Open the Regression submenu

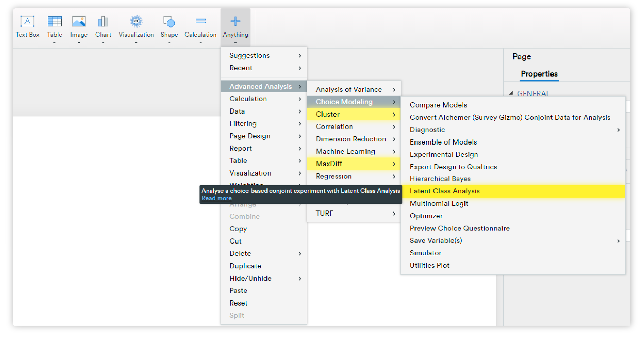354,176
